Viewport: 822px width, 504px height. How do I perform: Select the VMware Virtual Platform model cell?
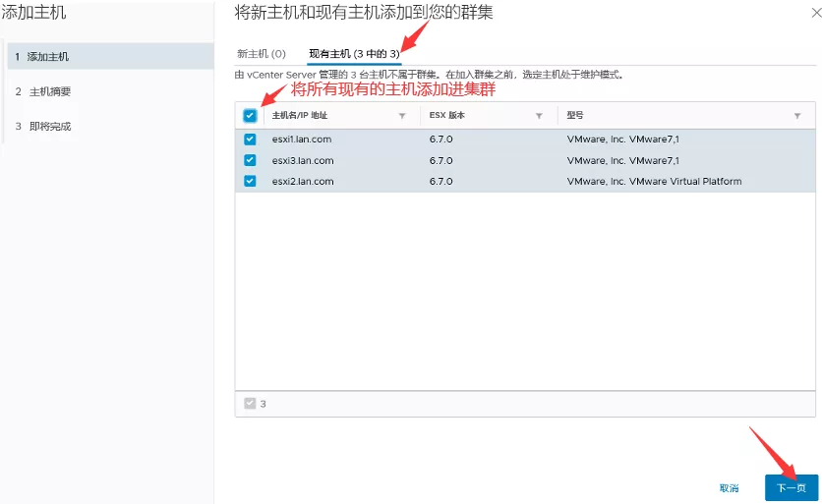pos(654,181)
